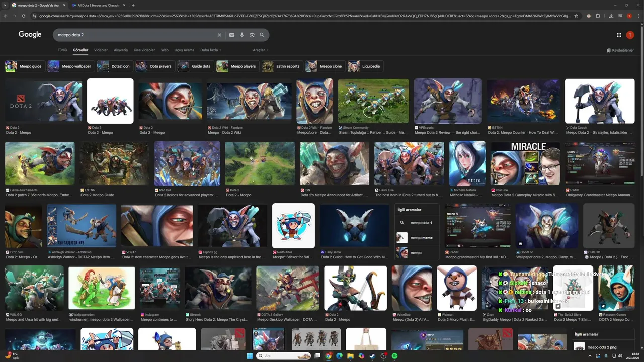644x362 pixels.
Task: Open the Google account avatar on the page
Action: click(x=630, y=35)
